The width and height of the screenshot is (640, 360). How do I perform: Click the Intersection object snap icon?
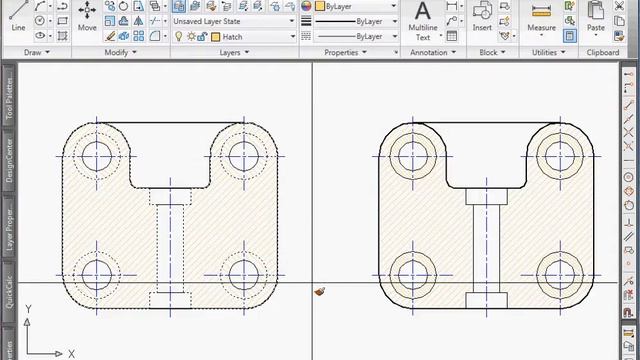pos(629,132)
